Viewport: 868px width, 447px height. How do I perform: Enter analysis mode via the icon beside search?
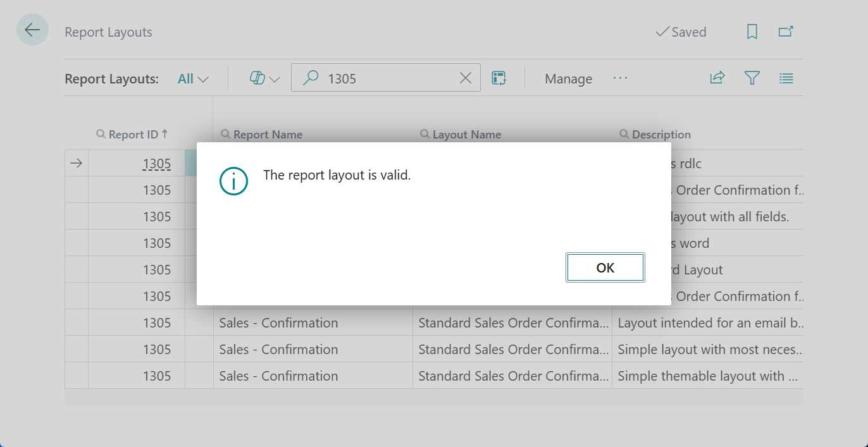pos(499,77)
